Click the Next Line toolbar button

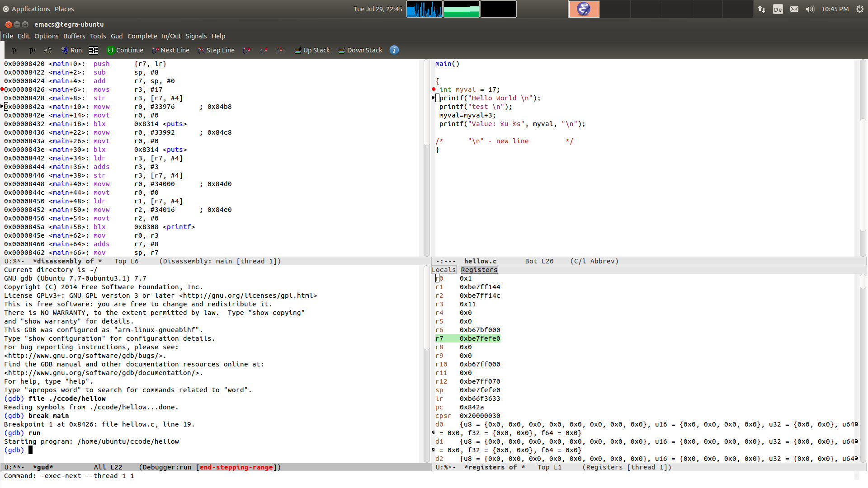pos(170,50)
